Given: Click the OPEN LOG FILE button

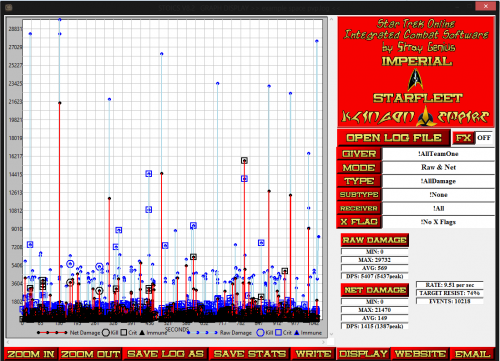Looking at the screenshot, I should coord(394,138).
